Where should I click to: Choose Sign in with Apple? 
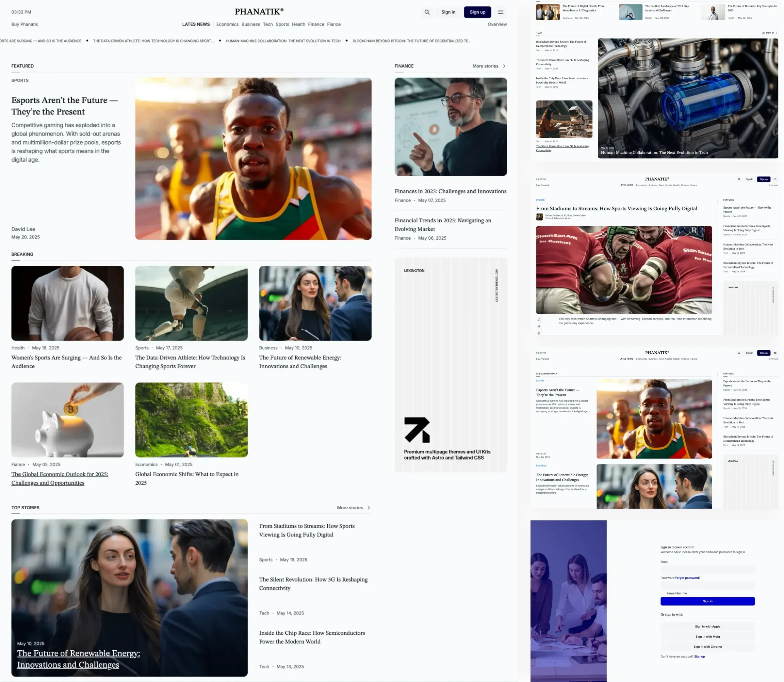pos(708,626)
